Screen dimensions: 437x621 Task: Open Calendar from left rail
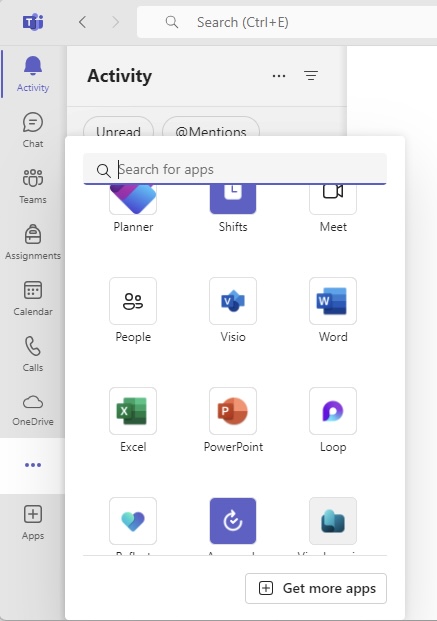(33, 298)
